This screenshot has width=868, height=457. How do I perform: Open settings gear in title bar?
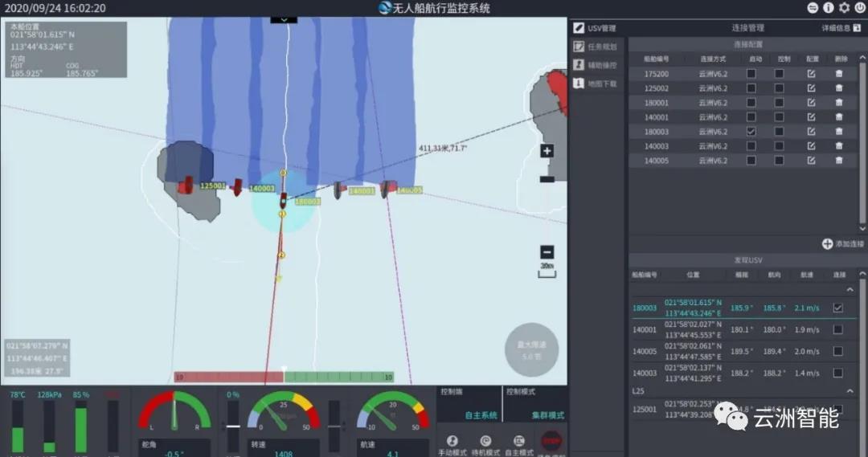point(844,8)
